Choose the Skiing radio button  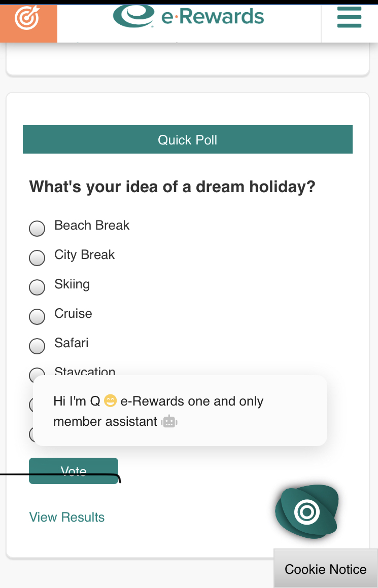[x=37, y=287]
